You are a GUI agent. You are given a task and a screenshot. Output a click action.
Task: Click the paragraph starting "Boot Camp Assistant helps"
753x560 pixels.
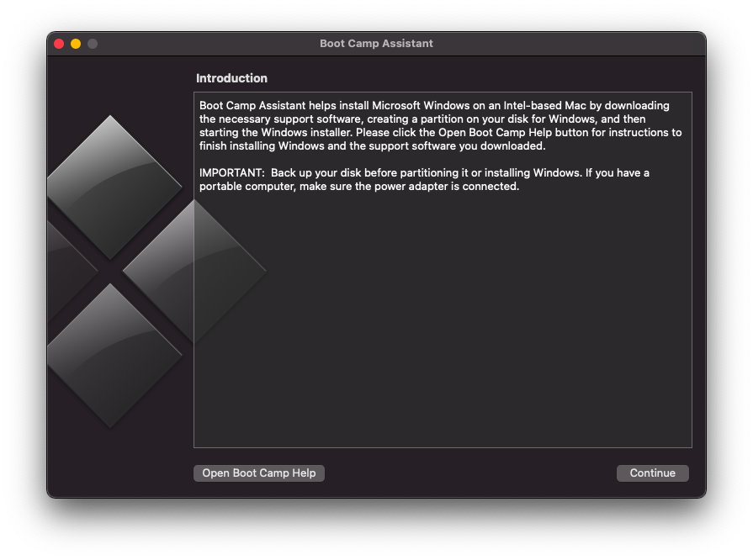coord(440,126)
